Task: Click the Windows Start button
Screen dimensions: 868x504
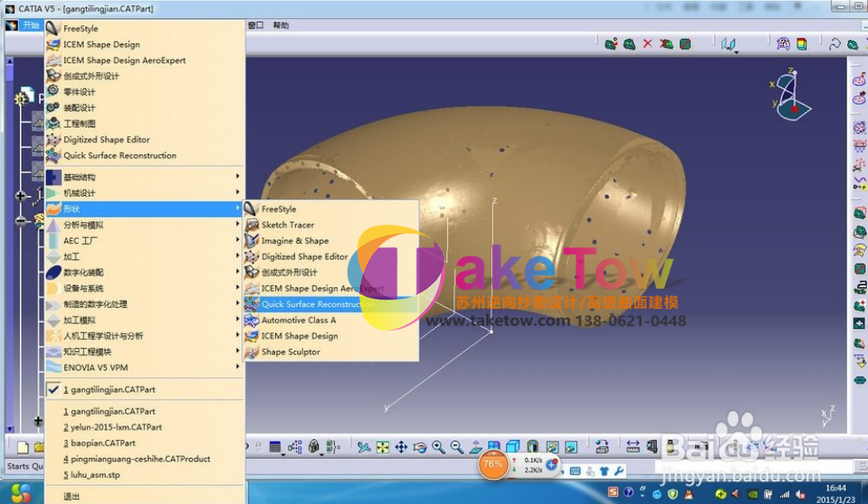Action: (x=21, y=493)
